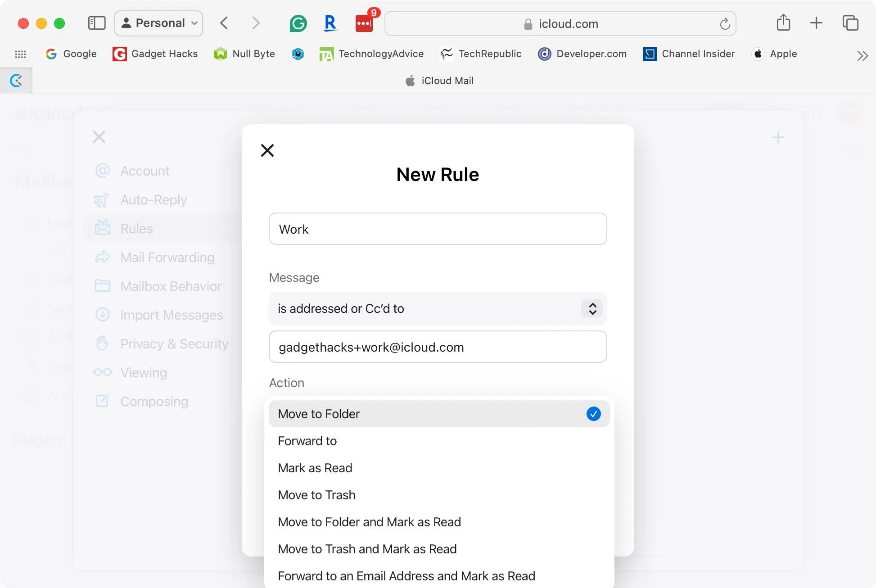This screenshot has height=588, width=876.
Task: Open Account settings in sidebar
Action: click(x=131, y=171)
